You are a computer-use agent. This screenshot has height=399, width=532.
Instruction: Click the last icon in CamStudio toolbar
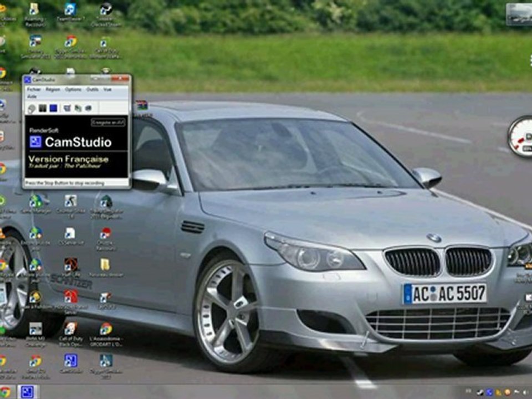coord(88,108)
